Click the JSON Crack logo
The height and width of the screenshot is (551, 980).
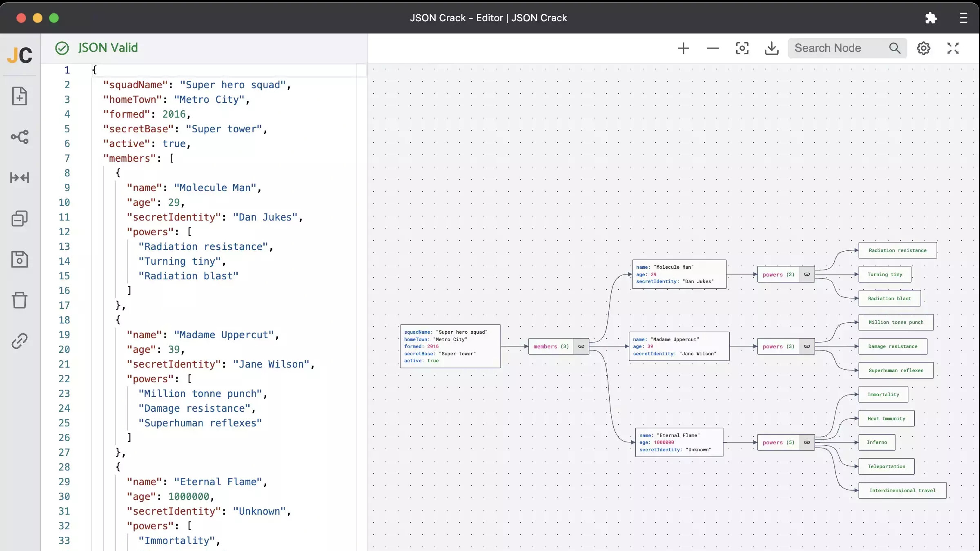(19, 54)
